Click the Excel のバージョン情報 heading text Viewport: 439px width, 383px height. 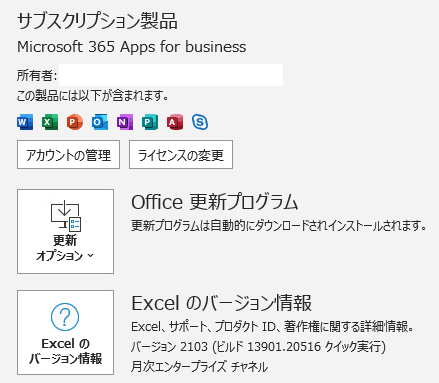pyautogui.click(x=222, y=303)
